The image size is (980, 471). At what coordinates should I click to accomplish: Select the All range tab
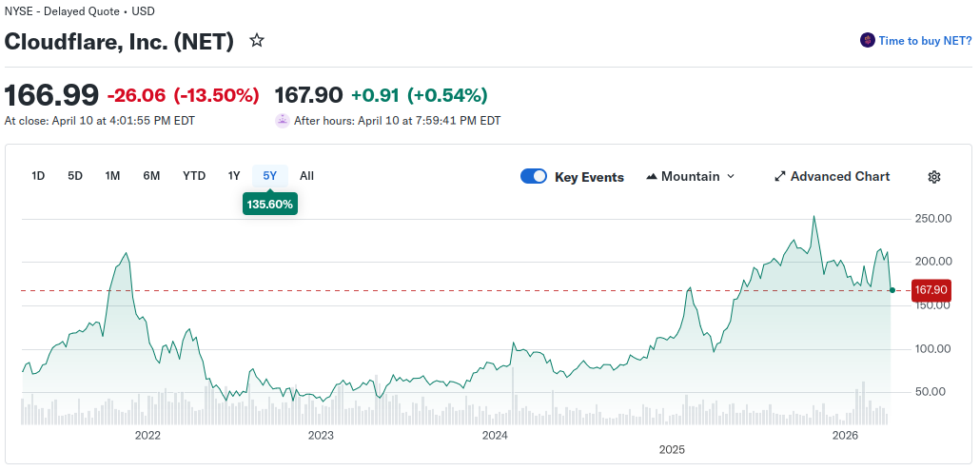point(306,176)
